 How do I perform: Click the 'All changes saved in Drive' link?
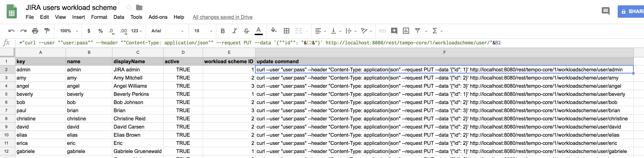pos(223,17)
